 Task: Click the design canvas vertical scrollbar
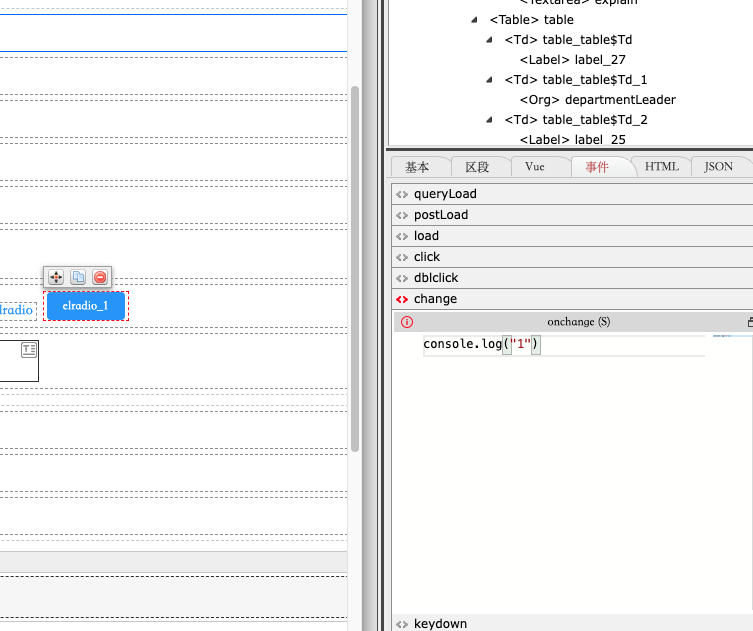point(354,270)
